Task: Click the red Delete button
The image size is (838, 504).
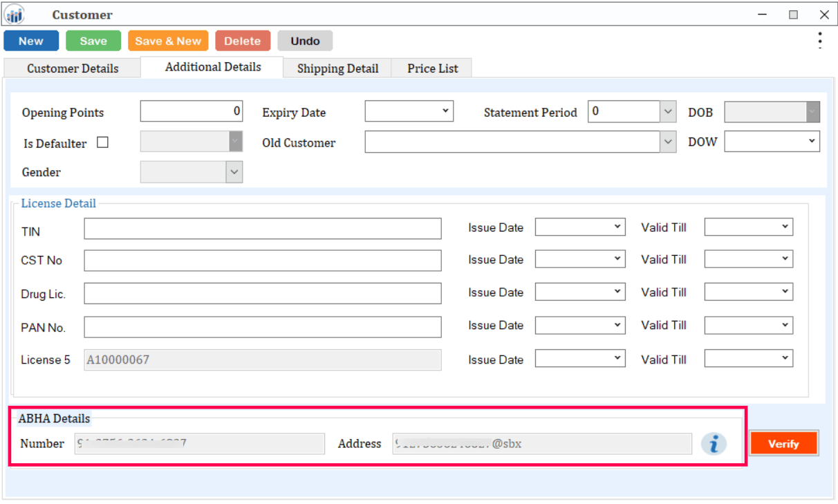Action: pos(243,41)
